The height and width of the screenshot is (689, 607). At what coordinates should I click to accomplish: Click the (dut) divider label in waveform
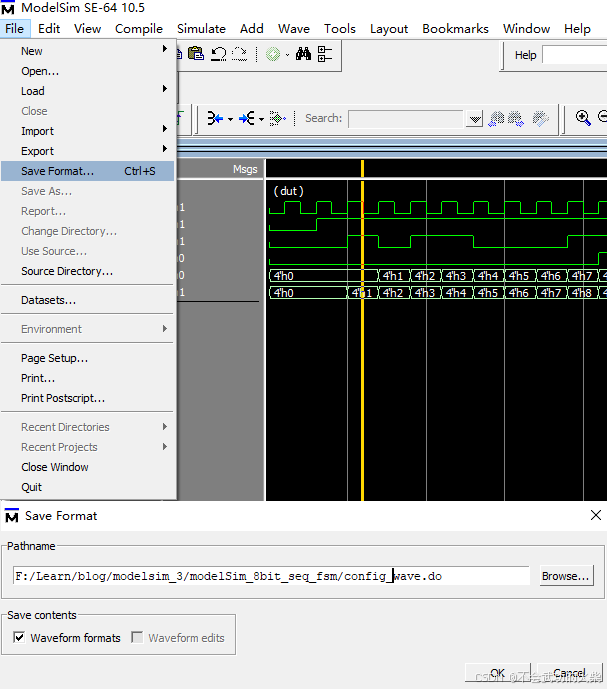(x=288, y=191)
